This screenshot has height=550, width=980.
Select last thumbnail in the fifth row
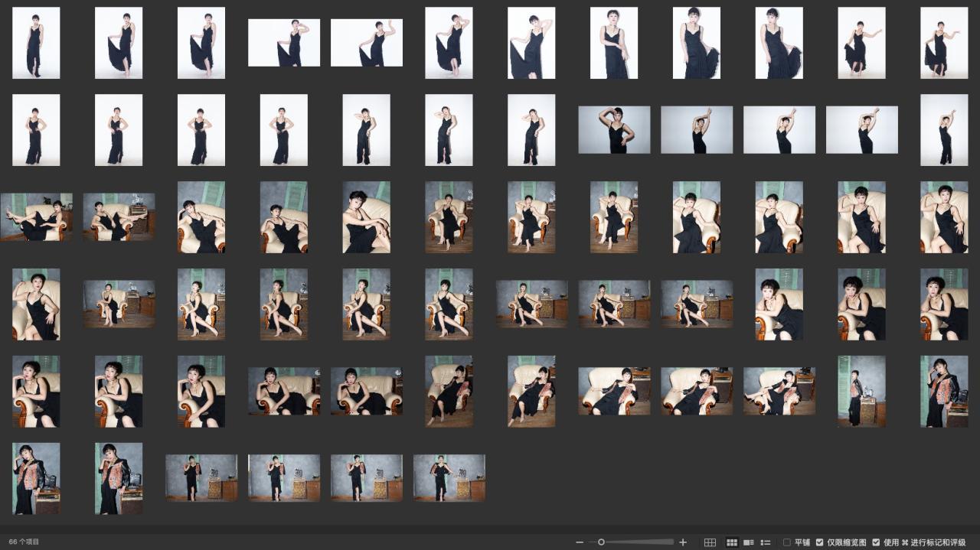tap(943, 391)
